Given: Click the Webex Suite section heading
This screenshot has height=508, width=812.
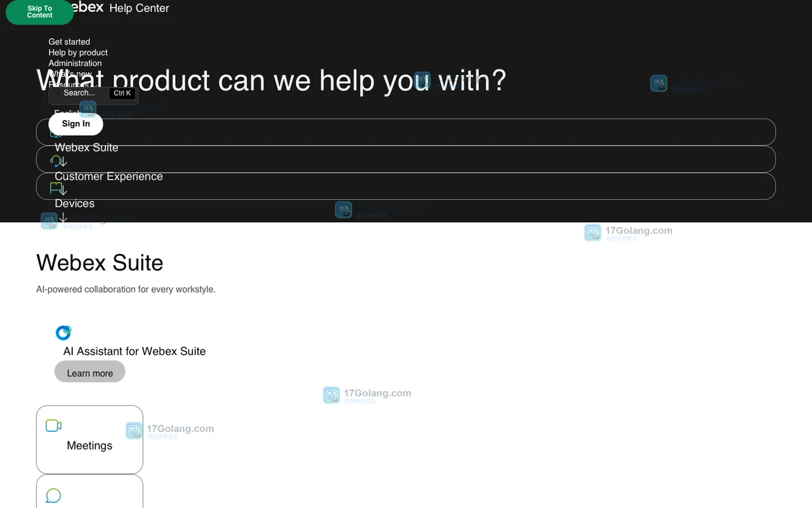Looking at the screenshot, I should click(100, 262).
